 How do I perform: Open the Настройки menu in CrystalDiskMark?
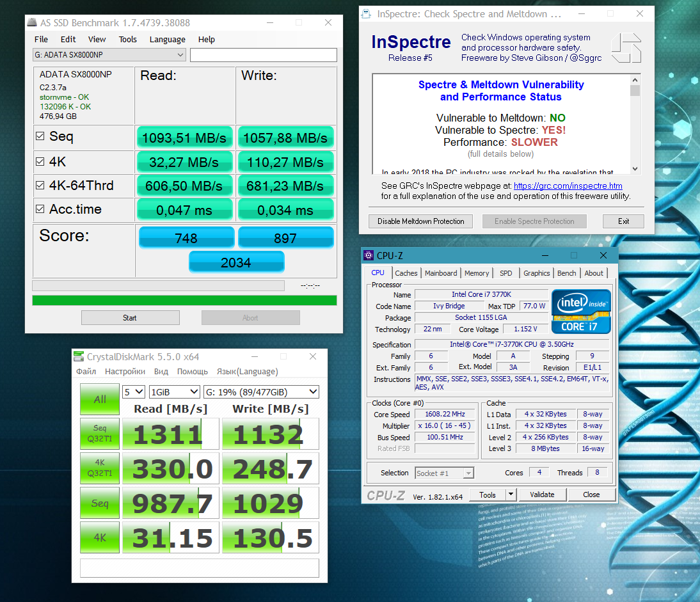tap(125, 371)
